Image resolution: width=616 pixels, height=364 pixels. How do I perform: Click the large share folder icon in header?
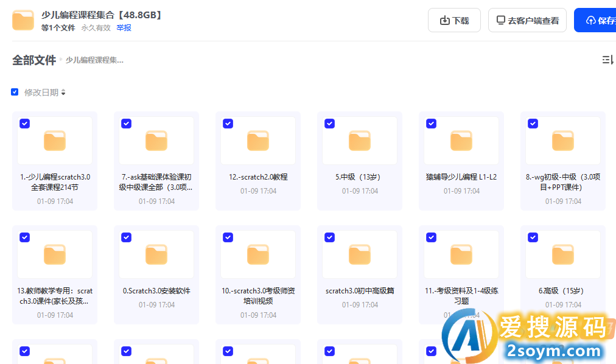(23, 21)
